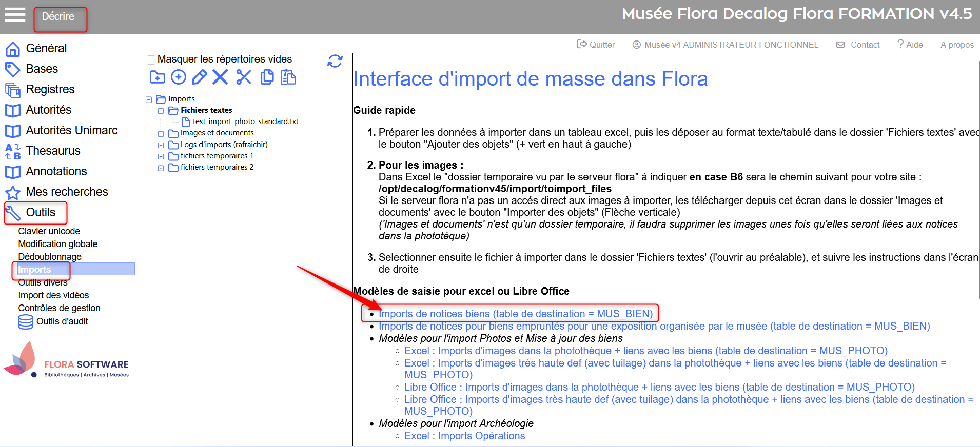Image resolution: width=980 pixels, height=447 pixels.
Task: Expand the Images et documents folder
Action: 161,134
